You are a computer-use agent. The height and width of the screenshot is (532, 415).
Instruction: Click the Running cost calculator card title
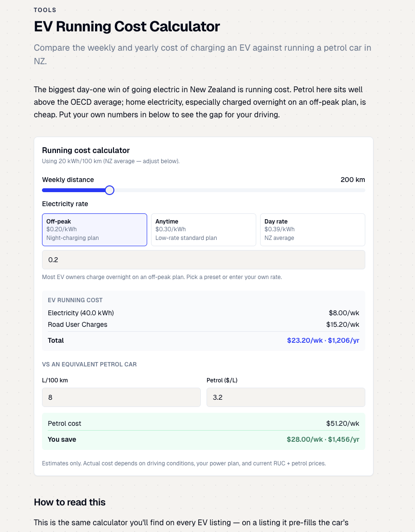pyautogui.click(x=86, y=150)
